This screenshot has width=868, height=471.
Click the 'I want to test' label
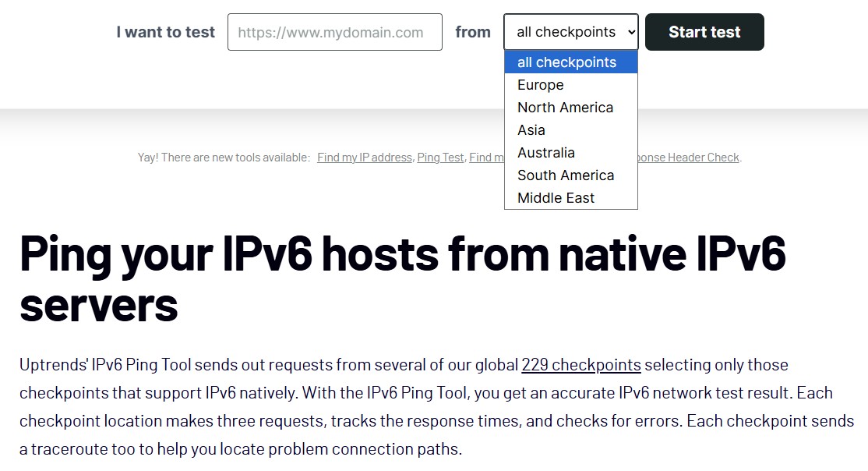[x=165, y=32]
